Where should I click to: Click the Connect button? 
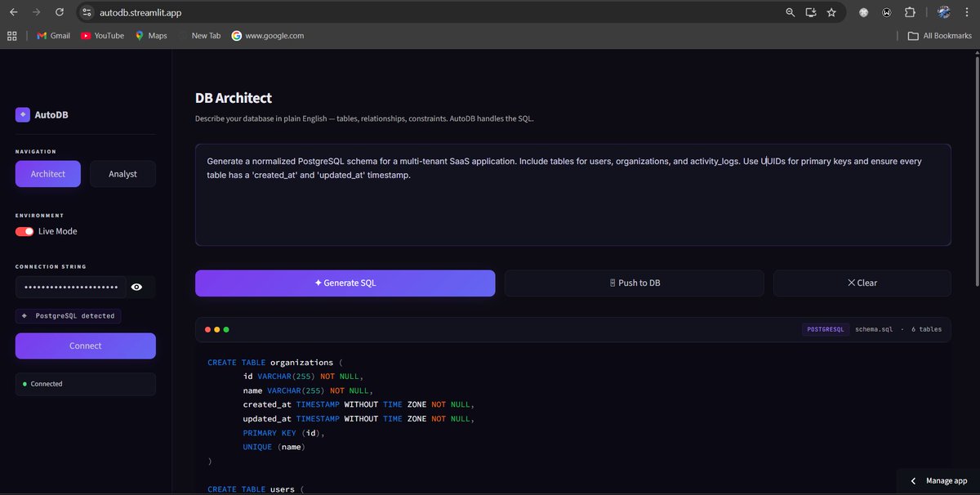86,346
